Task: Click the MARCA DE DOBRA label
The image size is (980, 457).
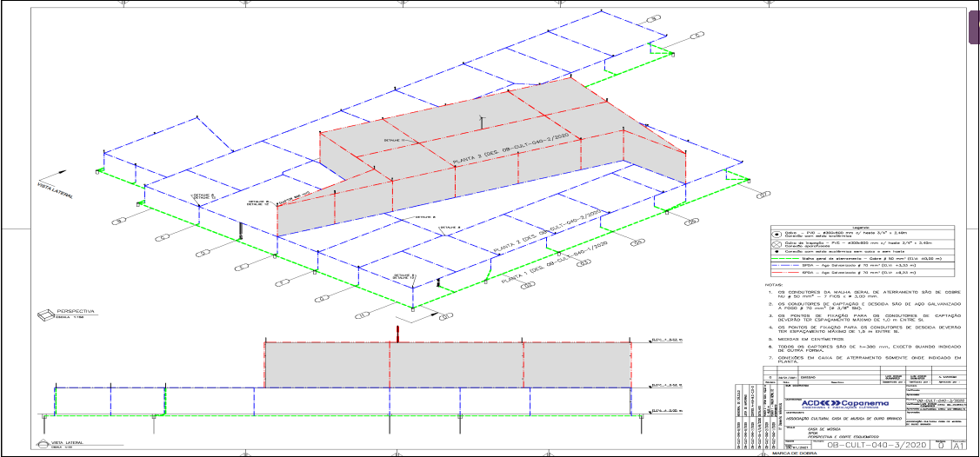Action: point(792,454)
